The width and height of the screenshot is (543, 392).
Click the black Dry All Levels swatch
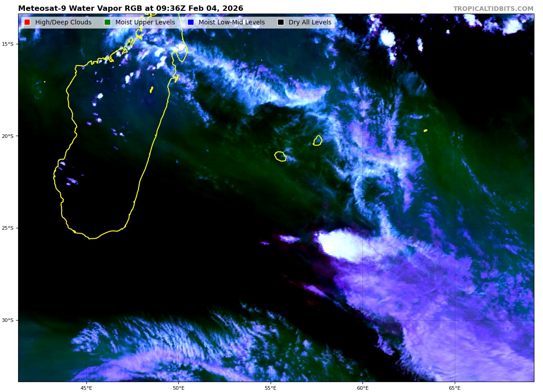pos(281,23)
